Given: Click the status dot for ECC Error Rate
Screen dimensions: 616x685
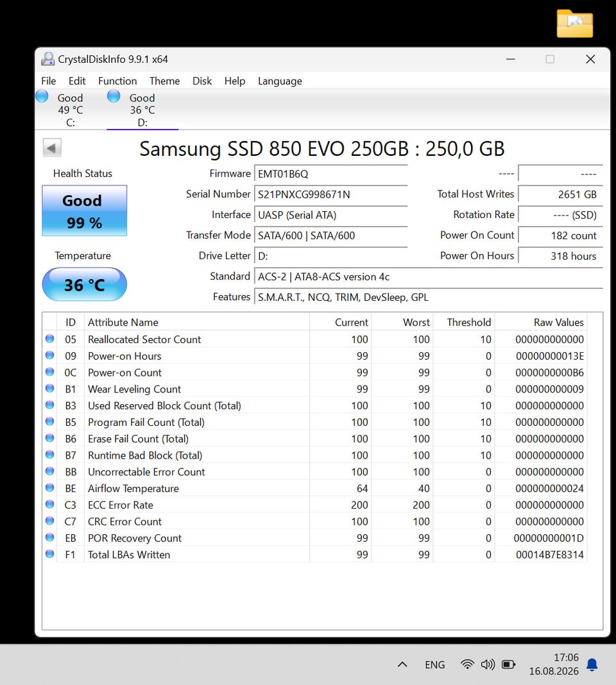Looking at the screenshot, I should 50,504.
